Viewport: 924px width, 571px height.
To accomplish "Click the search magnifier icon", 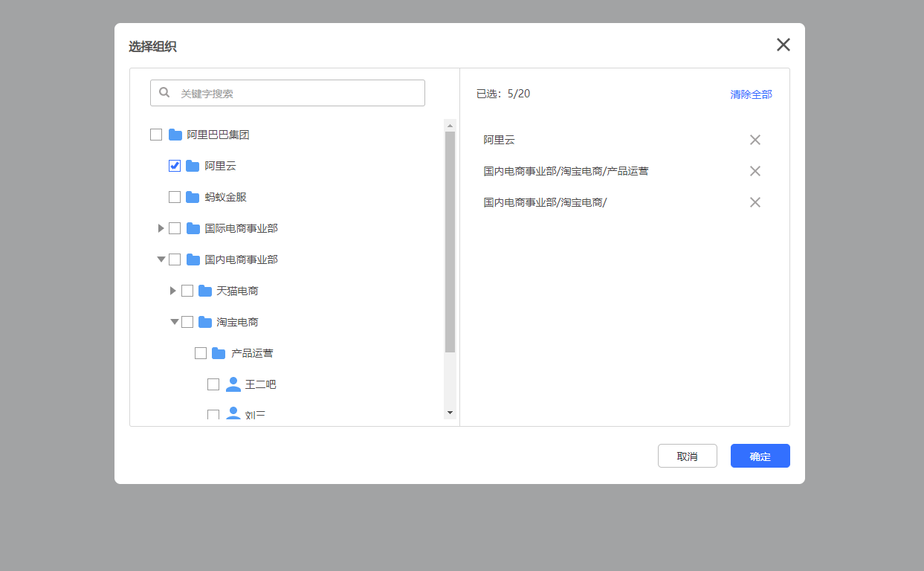I will tap(164, 93).
